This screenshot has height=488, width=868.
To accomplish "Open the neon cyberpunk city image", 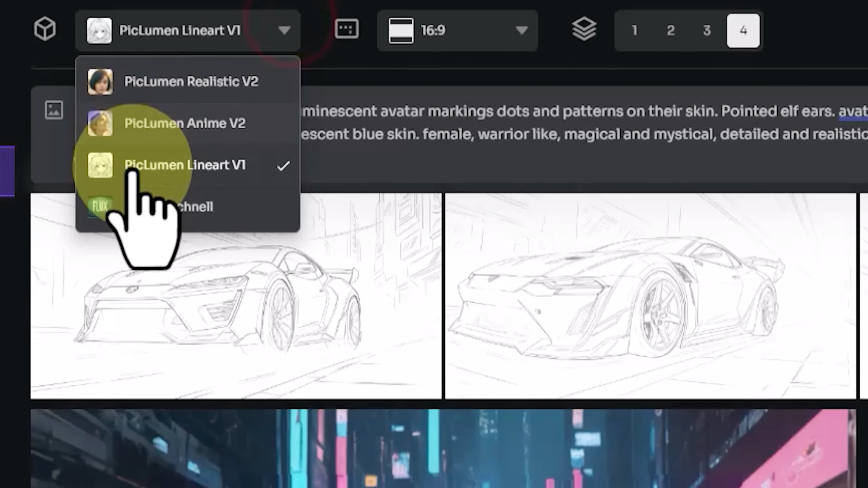I will click(x=443, y=449).
